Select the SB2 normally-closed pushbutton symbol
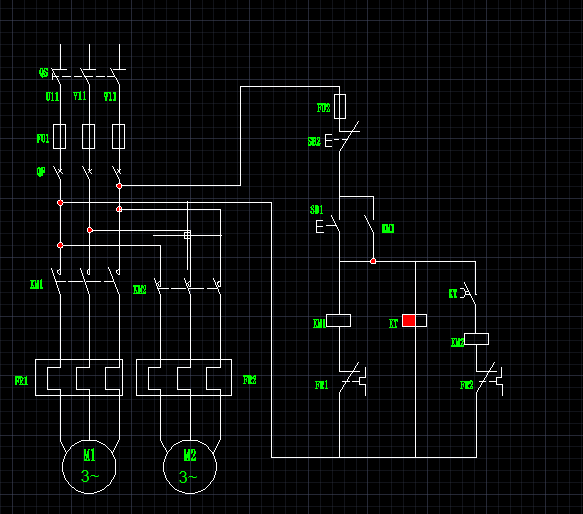Screen dimensions: 583x514 [342, 136]
